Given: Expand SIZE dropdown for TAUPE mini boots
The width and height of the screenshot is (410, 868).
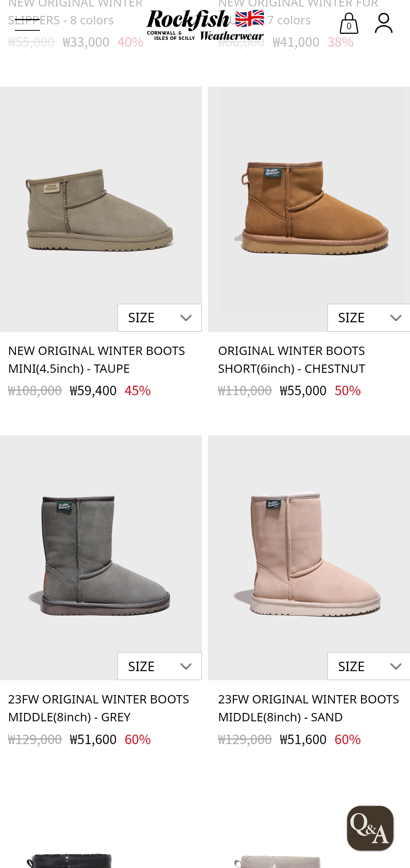Looking at the screenshot, I should pyautogui.click(x=159, y=318).
